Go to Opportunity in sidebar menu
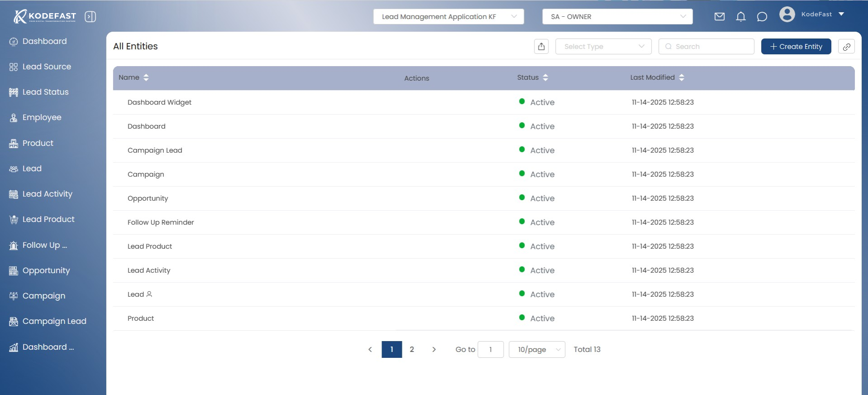868x395 pixels. (x=46, y=270)
